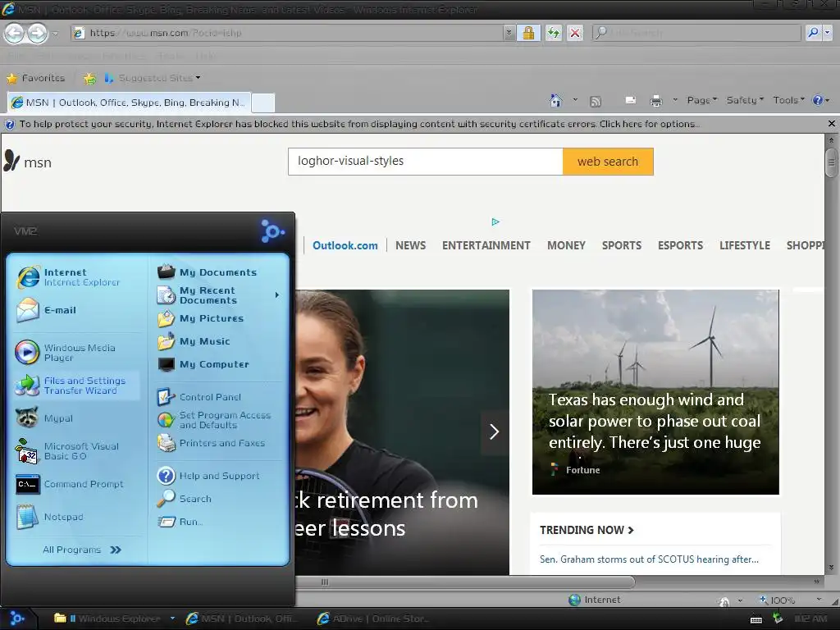
Task: Click the MSN search input field
Action: (x=426, y=162)
